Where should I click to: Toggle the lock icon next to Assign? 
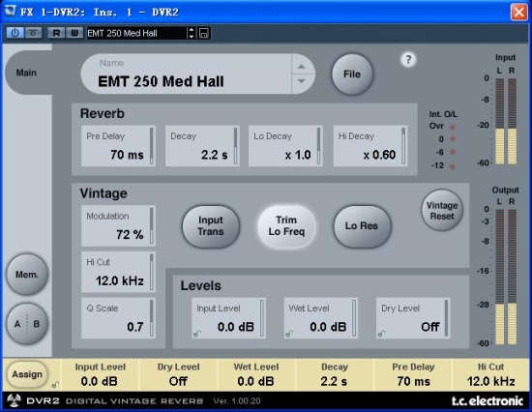[55, 385]
